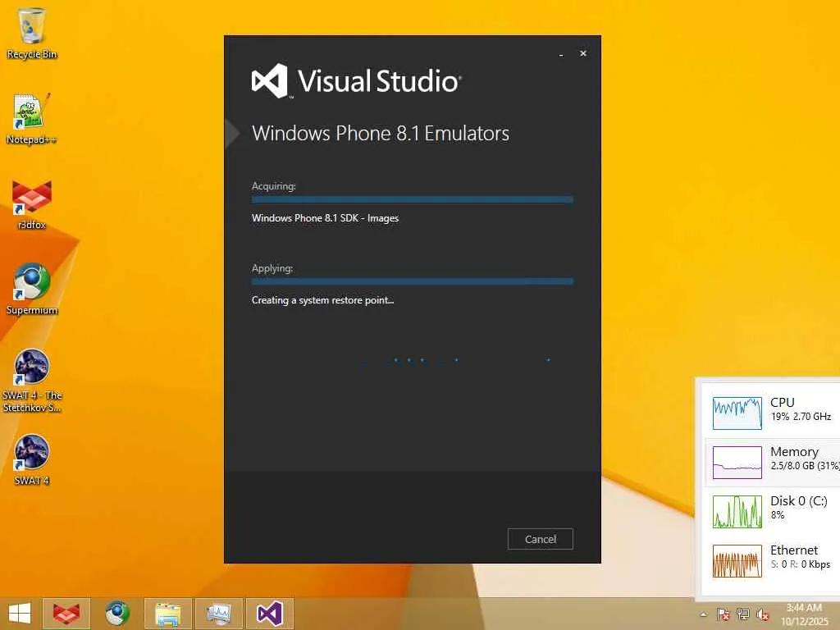Select the Notepad++ desktop shortcut
Screen dimensions: 840x630
coord(32,119)
